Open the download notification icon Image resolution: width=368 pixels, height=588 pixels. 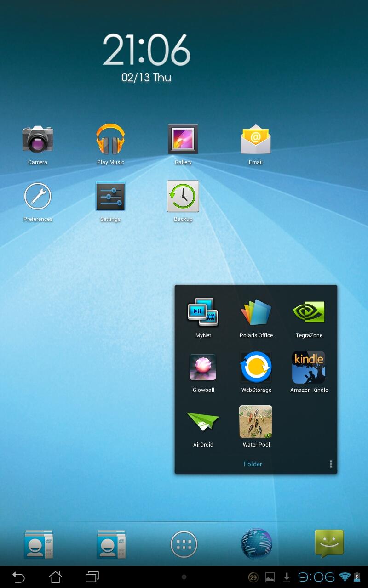pos(287,577)
